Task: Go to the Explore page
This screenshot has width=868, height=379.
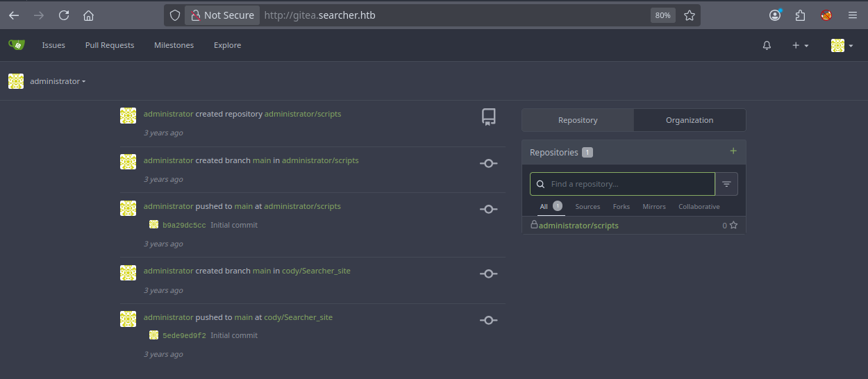Action: click(x=227, y=45)
